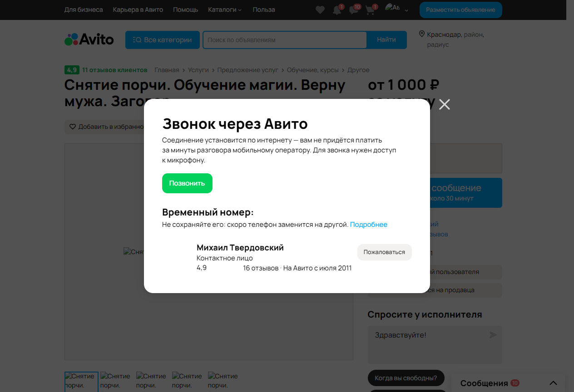The width and height of the screenshot is (574, 392).
Task: Open favorites heart icon in top bar
Action: [320, 10]
